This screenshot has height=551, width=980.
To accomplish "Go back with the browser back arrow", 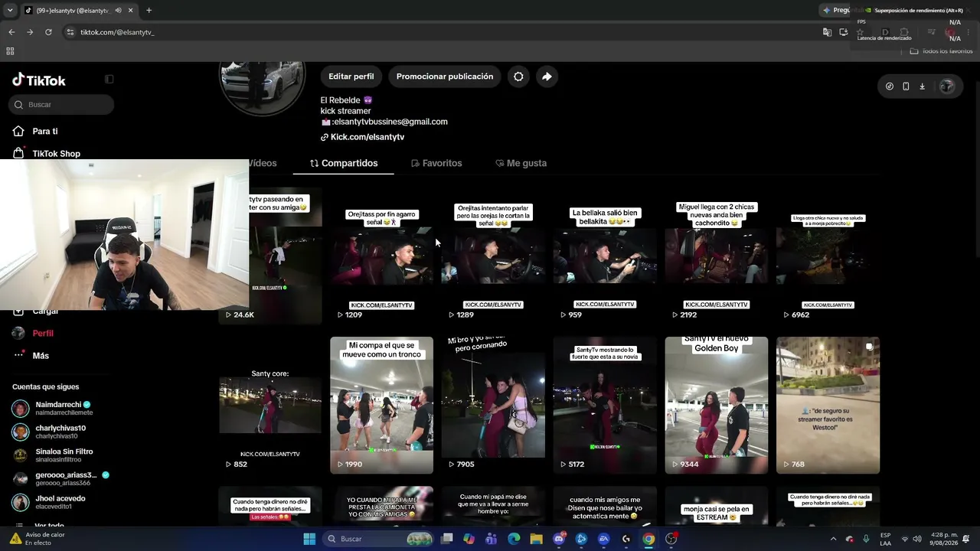I will pyautogui.click(x=11, y=32).
